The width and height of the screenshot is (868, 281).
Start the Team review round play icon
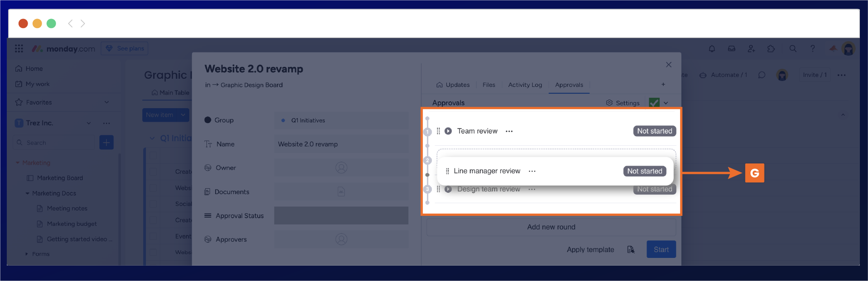[x=448, y=131]
